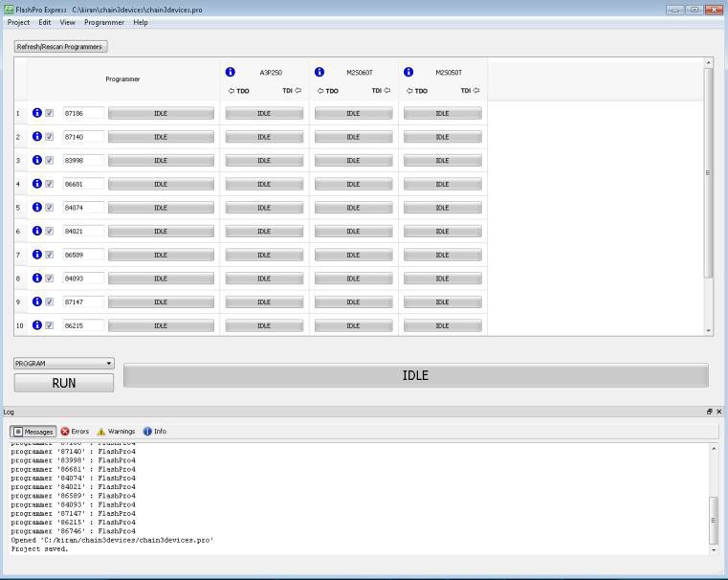Click info icon for programmer 83998
This screenshot has height=580, width=728.
[x=37, y=160]
